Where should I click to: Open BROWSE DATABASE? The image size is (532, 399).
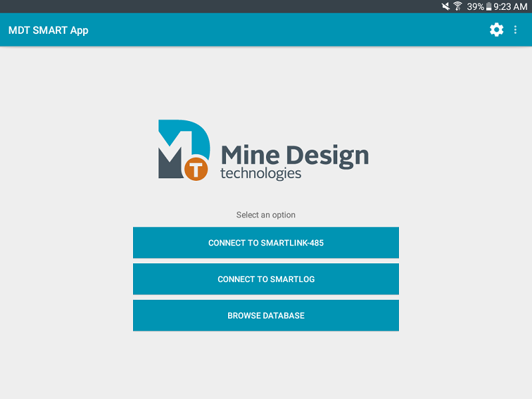pyautogui.click(x=266, y=315)
